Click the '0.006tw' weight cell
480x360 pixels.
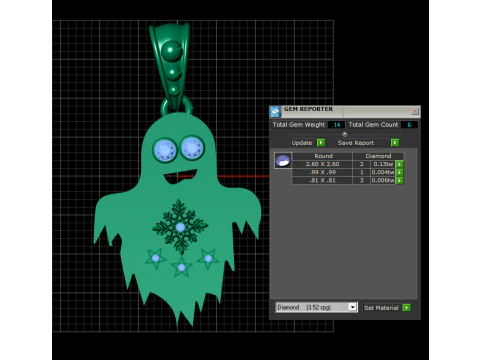(x=383, y=181)
